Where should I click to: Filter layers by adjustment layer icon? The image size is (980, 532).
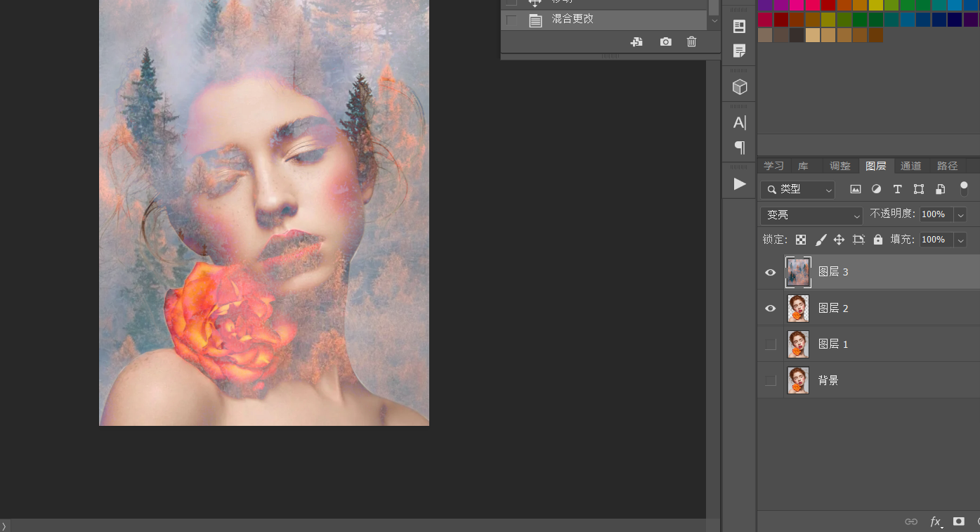coord(876,189)
